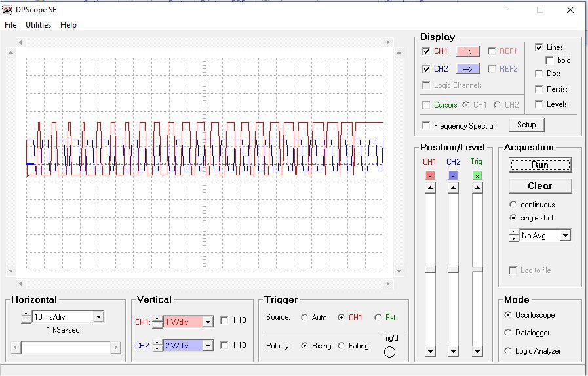Image resolution: width=588 pixels, height=376 pixels.
Task: Open the Utilities menu
Action: click(x=38, y=25)
